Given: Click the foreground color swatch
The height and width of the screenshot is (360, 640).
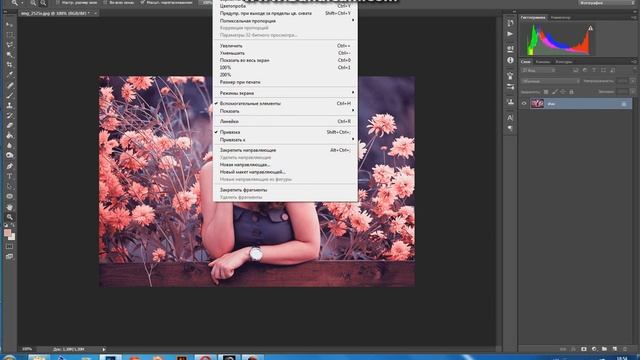Looking at the screenshot, I should click(7, 233).
